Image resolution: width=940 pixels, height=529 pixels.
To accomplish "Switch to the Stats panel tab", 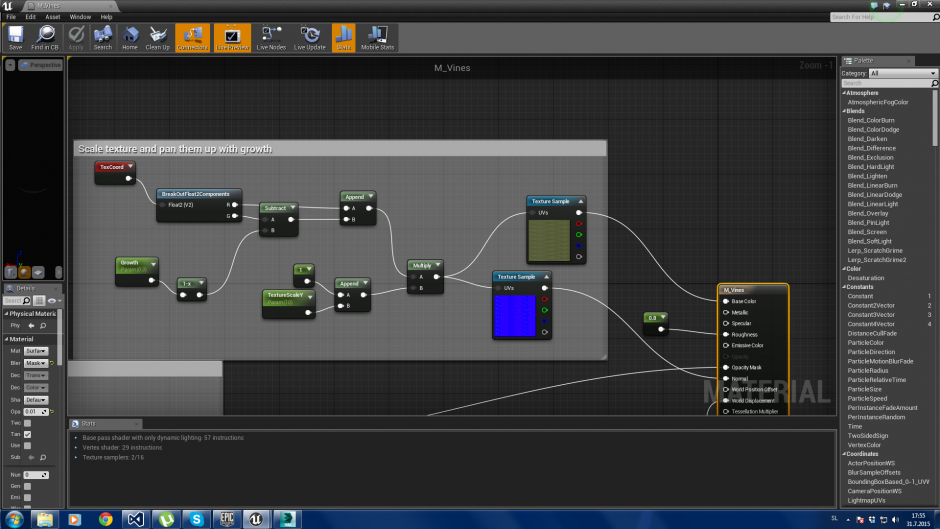I will pos(105,423).
